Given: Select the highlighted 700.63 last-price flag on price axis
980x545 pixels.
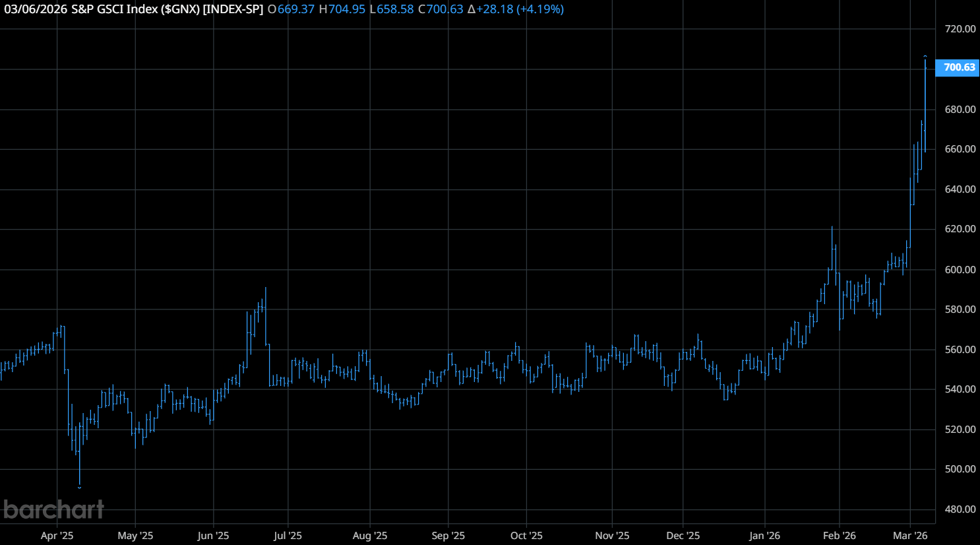Looking at the screenshot, I should (x=958, y=67).
